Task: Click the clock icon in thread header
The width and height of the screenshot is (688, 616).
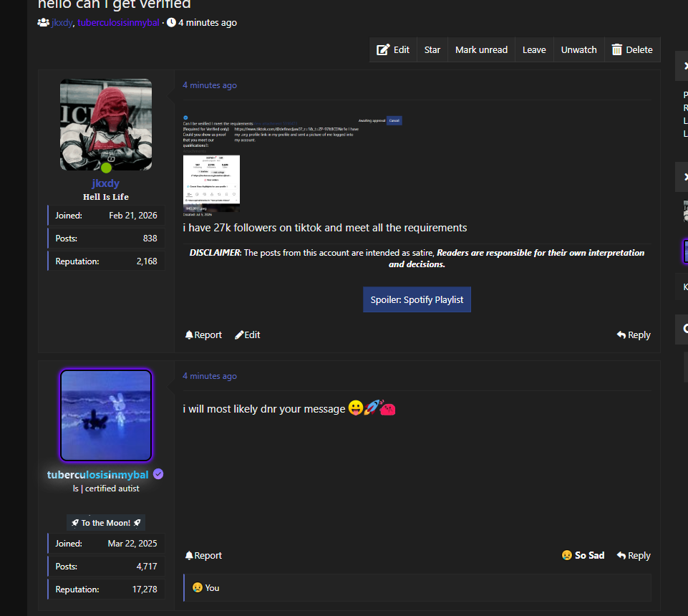Action: tap(171, 22)
